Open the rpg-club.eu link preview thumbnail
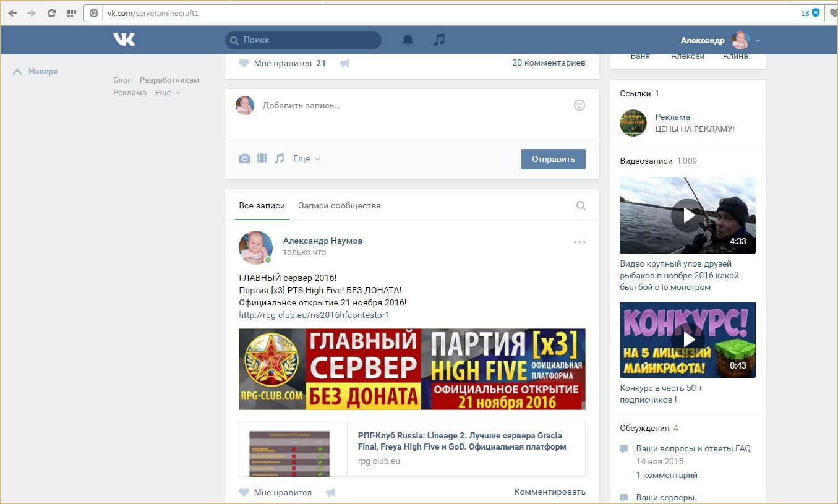Viewport: 838px width, 504px height. tap(293, 450)
